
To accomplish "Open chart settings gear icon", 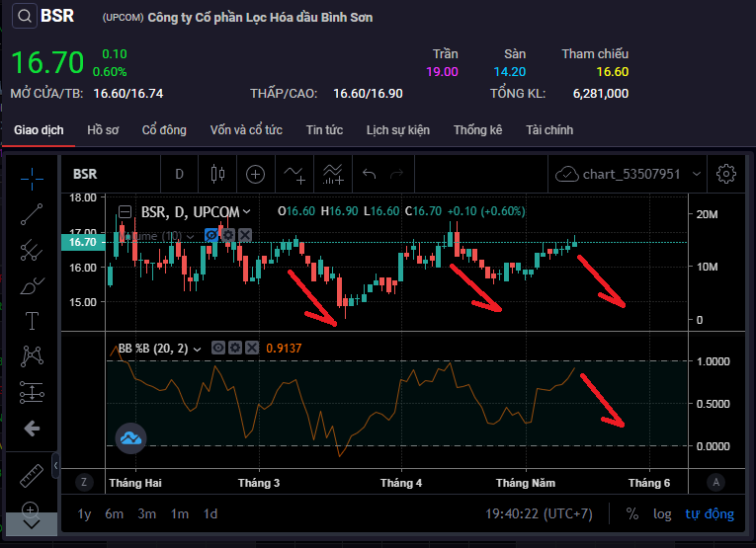I will (x=726, y=174).
